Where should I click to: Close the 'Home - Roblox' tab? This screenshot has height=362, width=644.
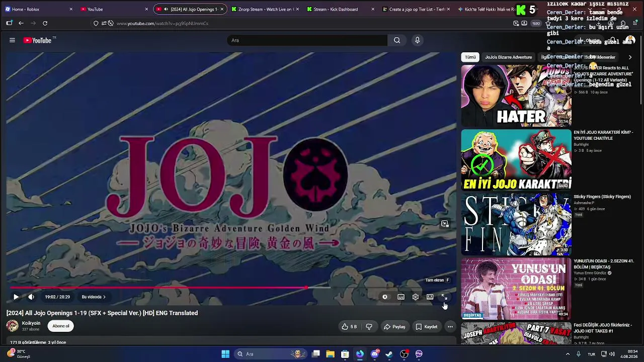point(71,9)
